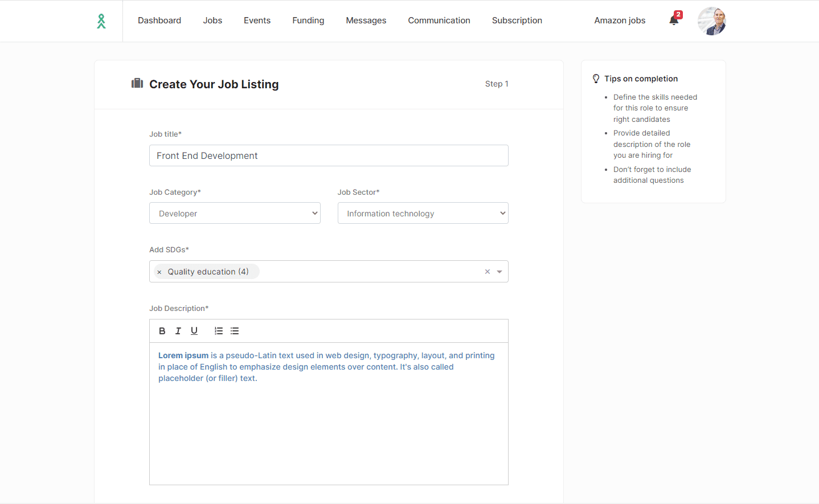Open the Messages page
819x504 pixels.
coord(366,21)
